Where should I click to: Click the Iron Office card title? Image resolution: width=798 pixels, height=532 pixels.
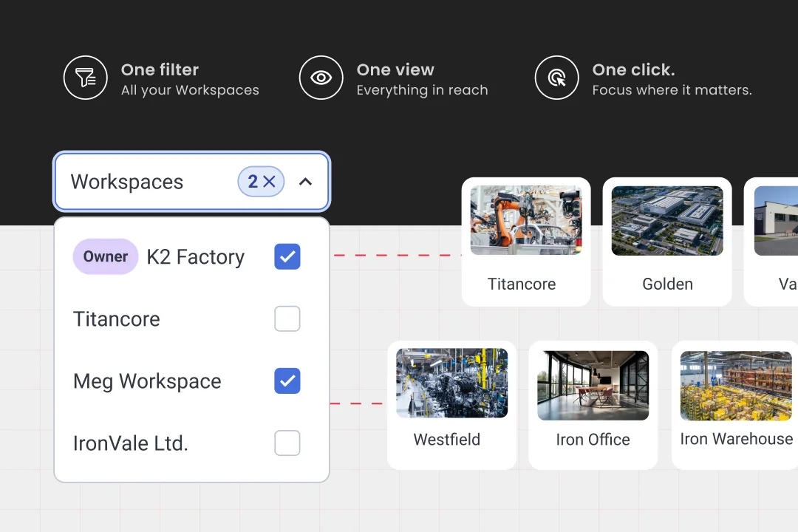pos(593,440)
